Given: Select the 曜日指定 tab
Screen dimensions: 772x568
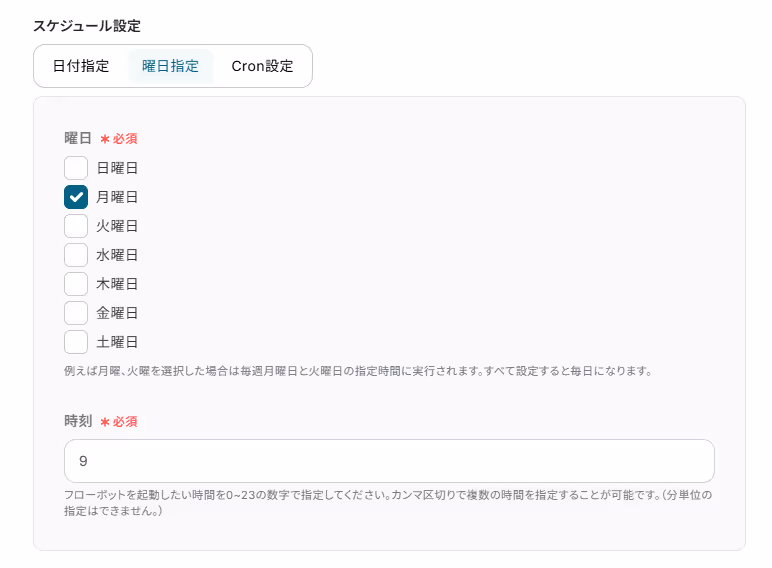Looking at the screenshot, I should (170, 66).
